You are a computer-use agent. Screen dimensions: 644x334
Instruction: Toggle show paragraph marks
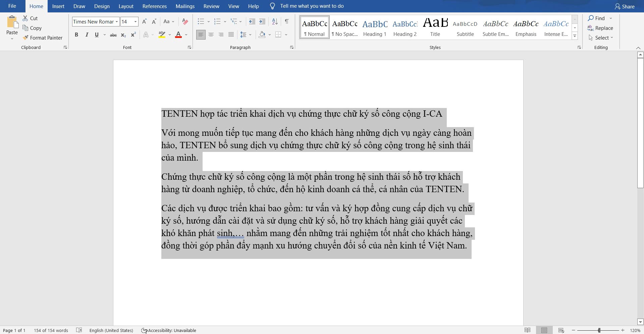coord(287,22)
